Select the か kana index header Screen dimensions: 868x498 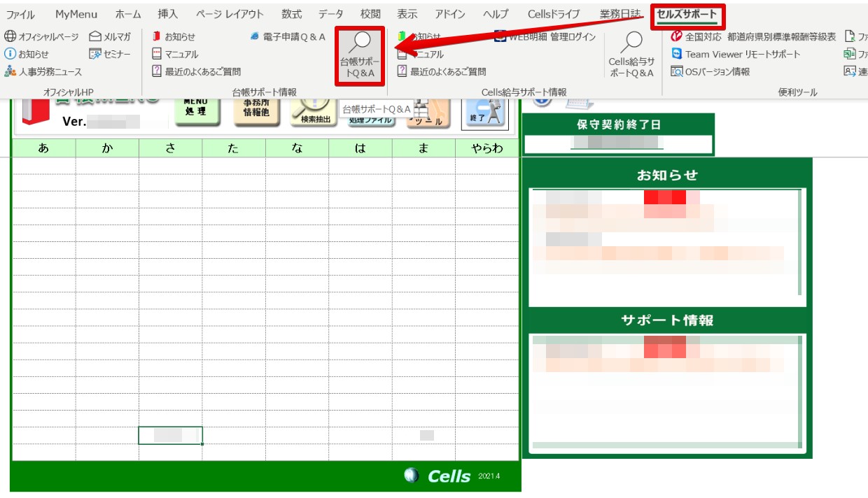coord(107,148)
